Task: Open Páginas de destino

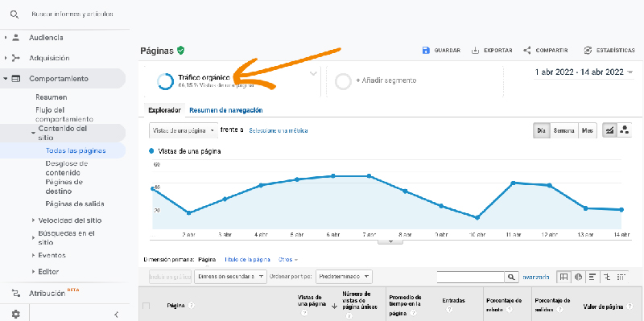Action: [x=64, y=187]
